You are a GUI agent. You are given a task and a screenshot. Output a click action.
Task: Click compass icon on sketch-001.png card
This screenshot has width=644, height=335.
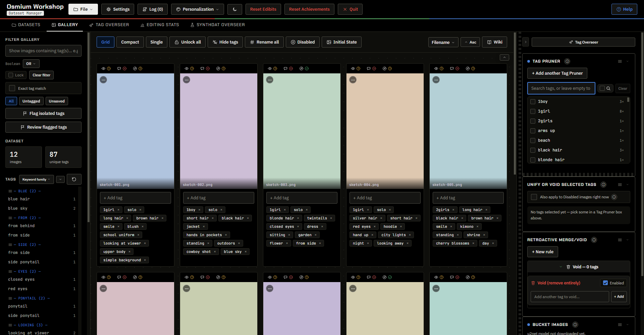[135, 69]
